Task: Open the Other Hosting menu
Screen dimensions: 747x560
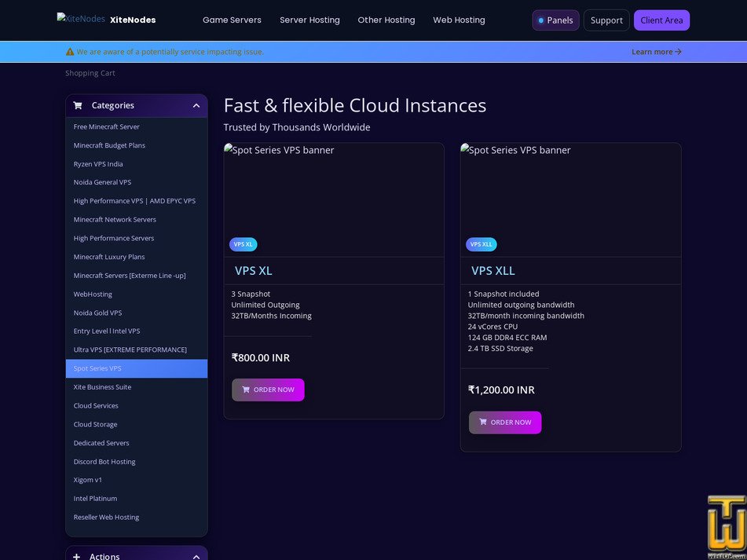Action: pos(386,20)
